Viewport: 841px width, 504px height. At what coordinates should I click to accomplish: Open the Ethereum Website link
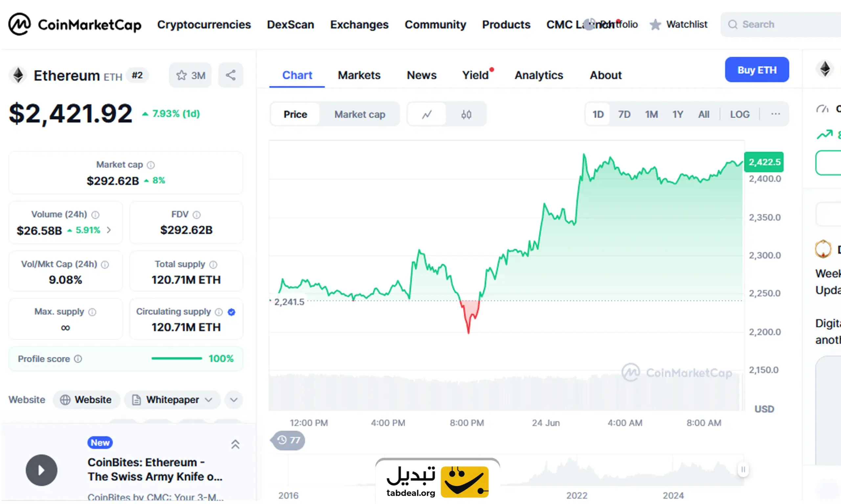coord(86,400)
